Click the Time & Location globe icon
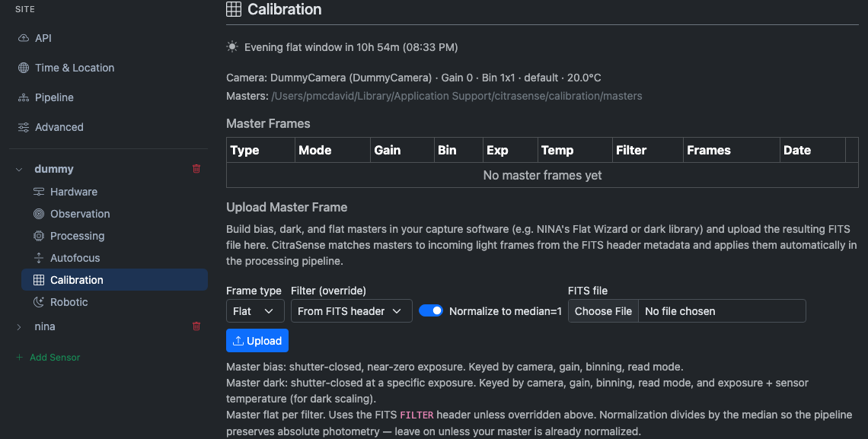 [24, 68]
